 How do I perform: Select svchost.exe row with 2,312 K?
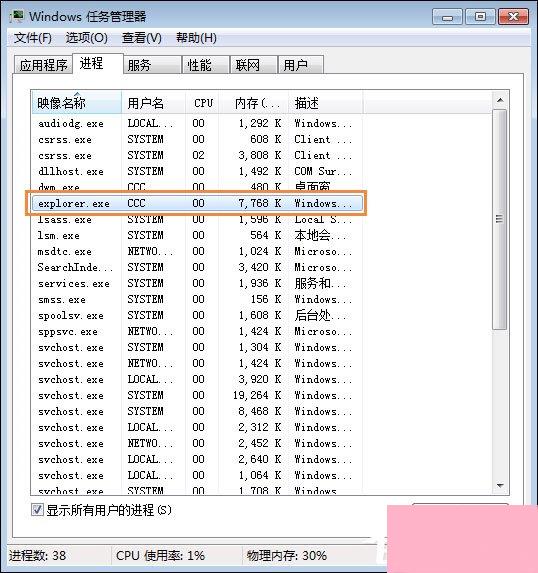click(197, 428)
